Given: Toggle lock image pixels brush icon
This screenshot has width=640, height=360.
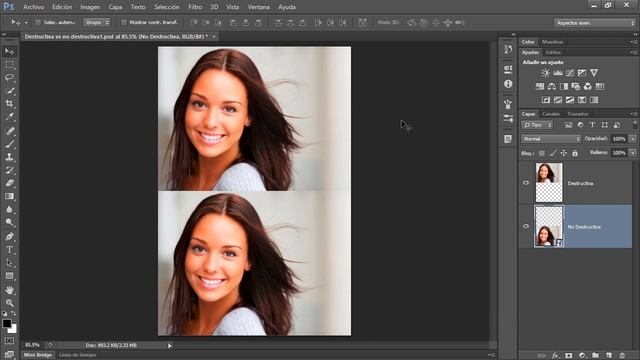Looking at the screenshot, I should (553, 153).
